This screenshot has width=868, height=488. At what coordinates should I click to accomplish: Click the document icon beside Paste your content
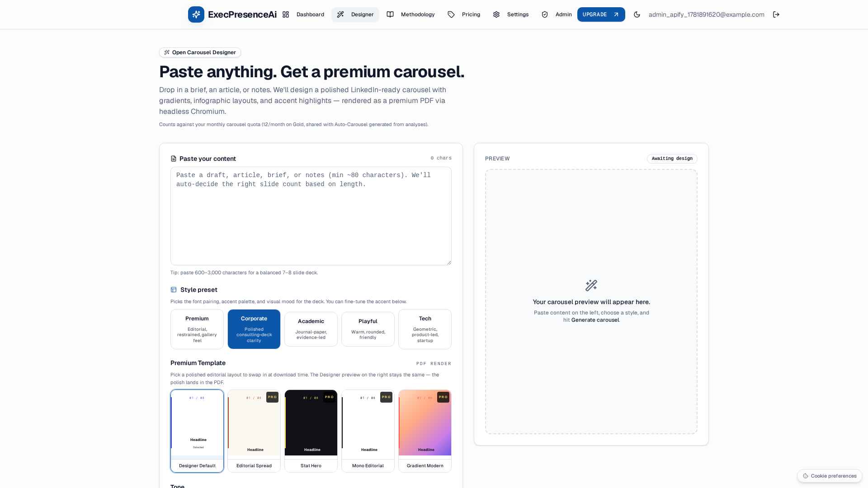point(174,159)
